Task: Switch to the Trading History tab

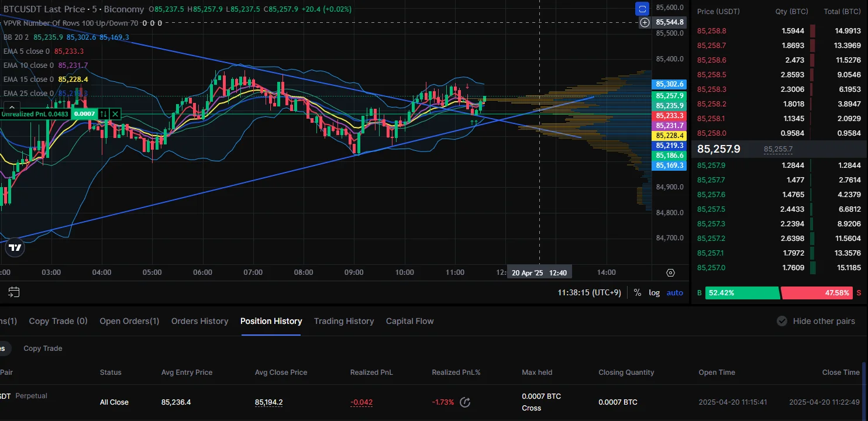Action: point(343,321)
